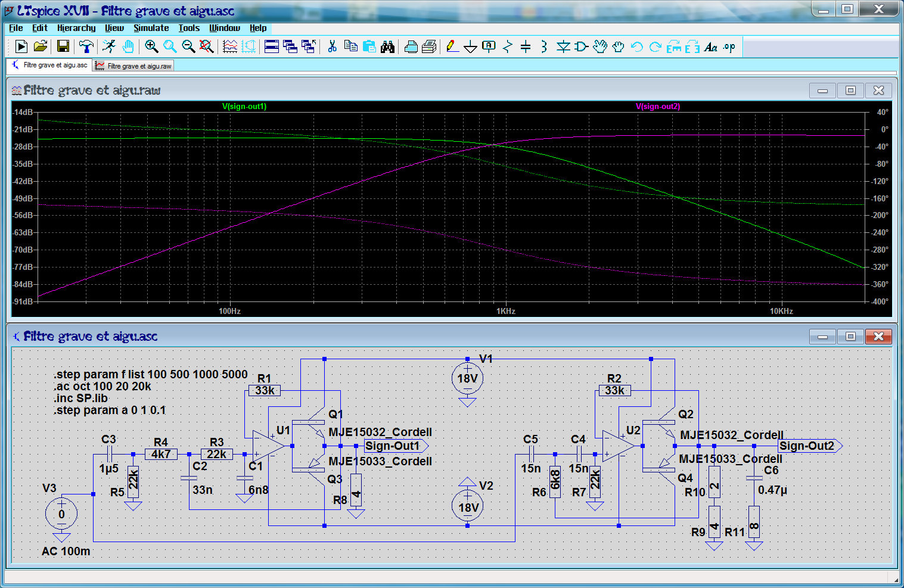Click the Sign-Out2 net label flag
The width and height of the screenshot is (904, 588).
pos(810,446)
